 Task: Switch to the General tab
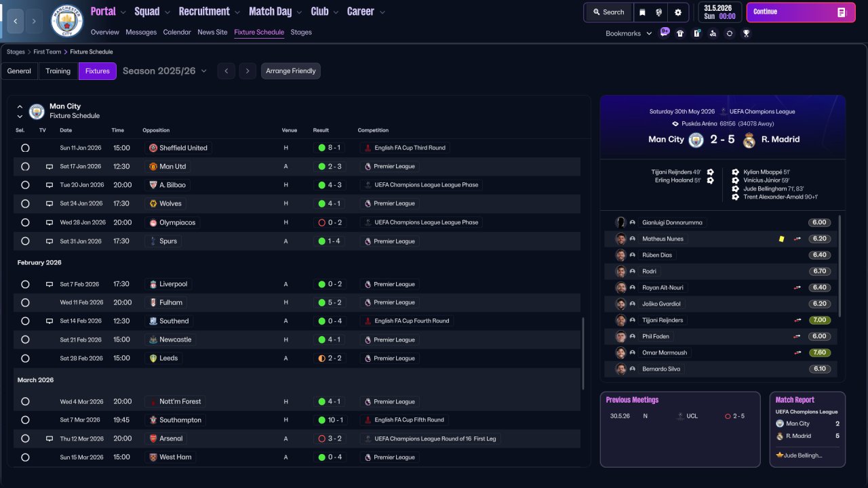point(19,71)
